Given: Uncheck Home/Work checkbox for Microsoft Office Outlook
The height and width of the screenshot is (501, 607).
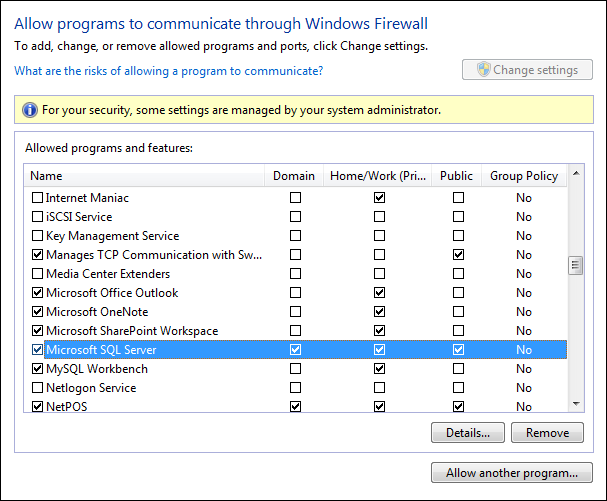Looking at the screenshot, I should pos(379,292).
